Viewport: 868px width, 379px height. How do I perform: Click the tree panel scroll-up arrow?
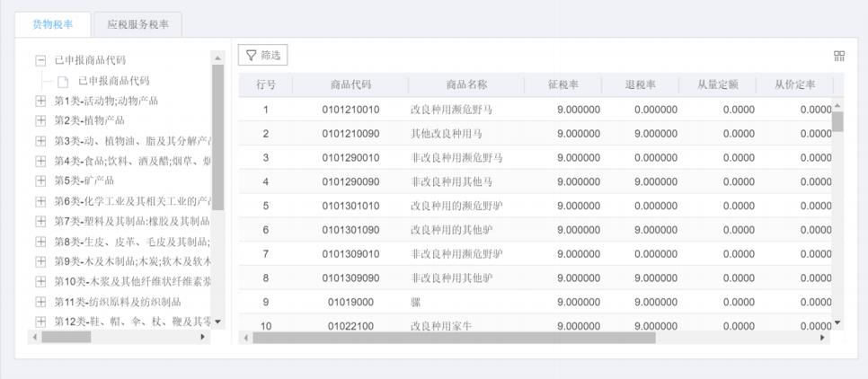217,58
